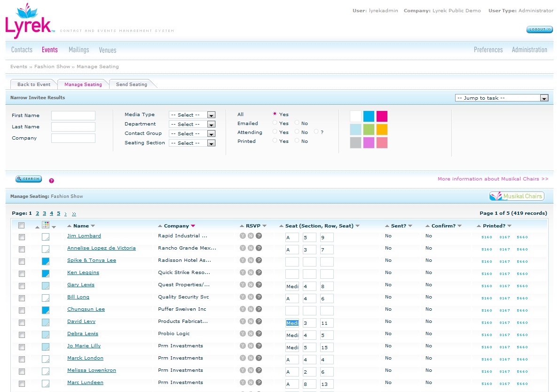Mark Bill Long's RSVP as unknown (?)

tap(259, 297)
